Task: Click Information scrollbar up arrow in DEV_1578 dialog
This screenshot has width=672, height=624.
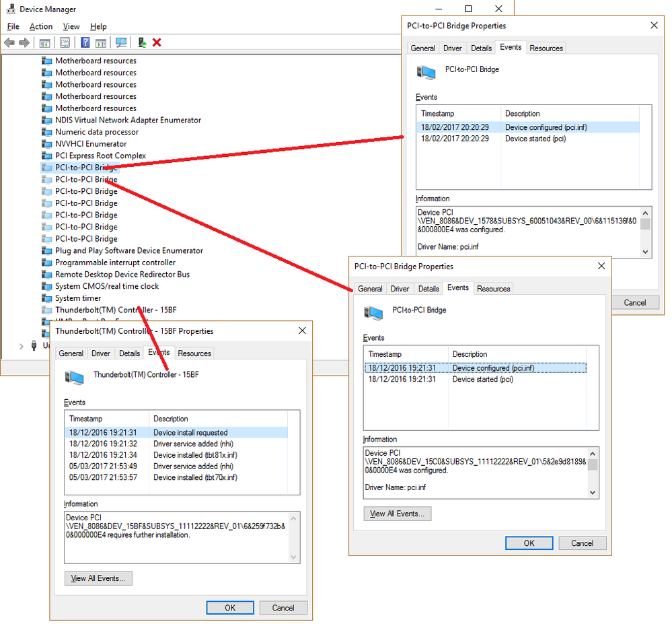Action: click(x=645, y=213)
